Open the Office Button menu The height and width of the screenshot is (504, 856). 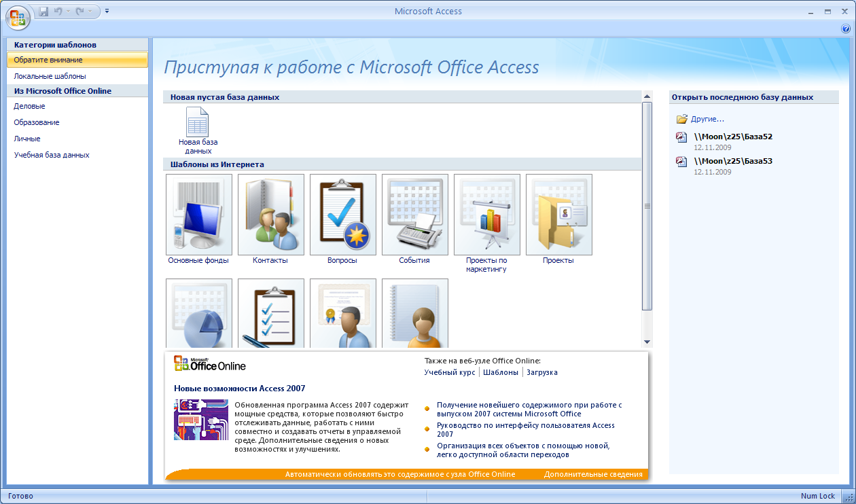pos(18,17)
